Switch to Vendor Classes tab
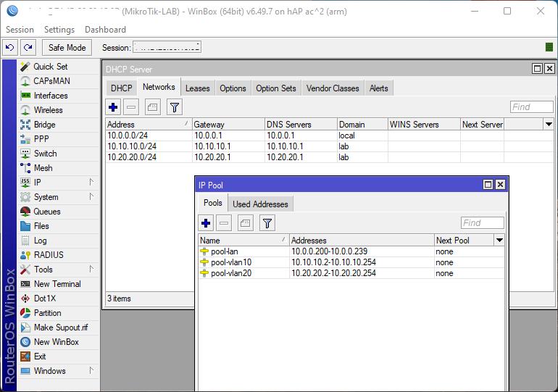Screen dimensions: 558x392 click(333, 88)
